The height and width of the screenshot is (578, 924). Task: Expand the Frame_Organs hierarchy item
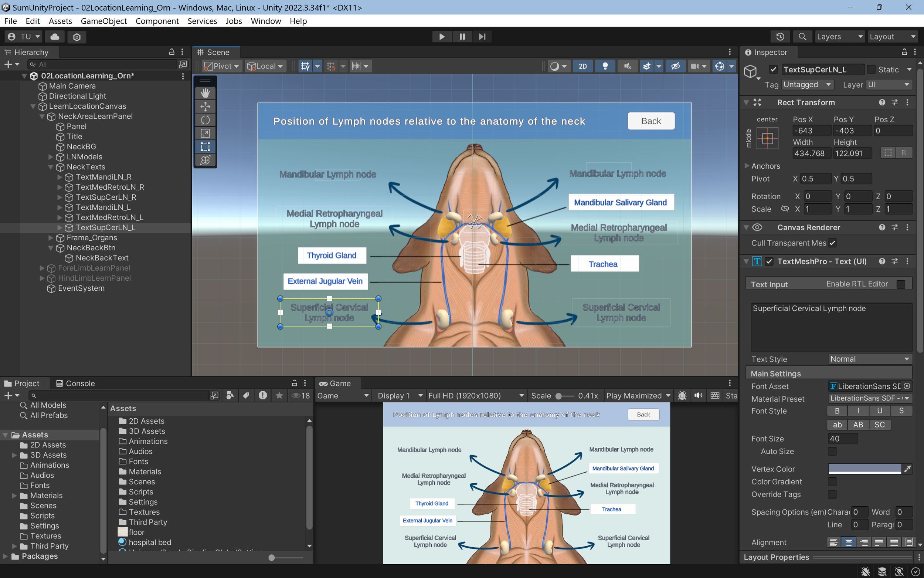[51, 238]
